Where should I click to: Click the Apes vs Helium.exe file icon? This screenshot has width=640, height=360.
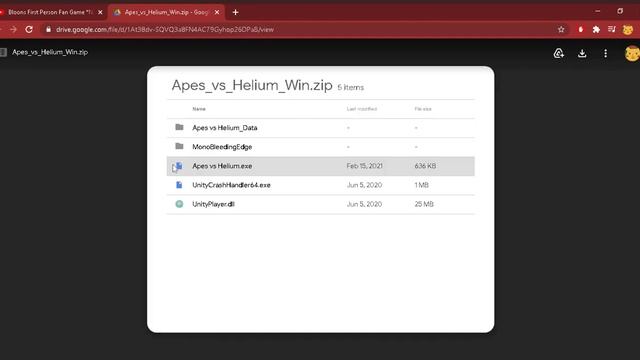(179, 166)
